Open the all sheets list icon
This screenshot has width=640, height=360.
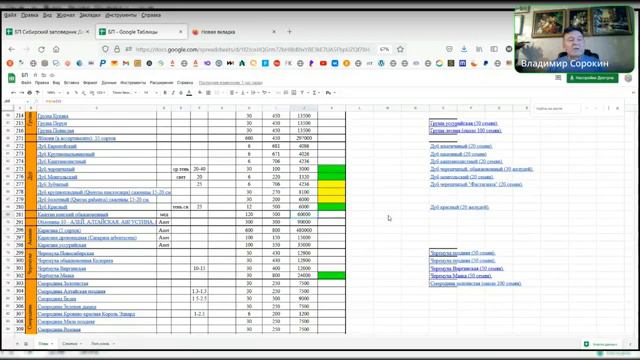tap(26, 344)
